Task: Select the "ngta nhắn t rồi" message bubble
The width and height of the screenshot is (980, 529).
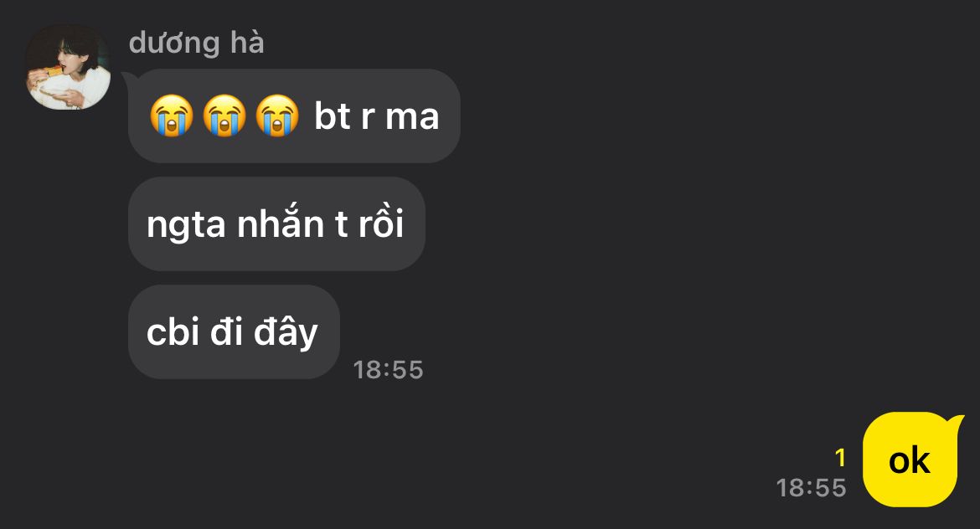Action: point(276,223)
